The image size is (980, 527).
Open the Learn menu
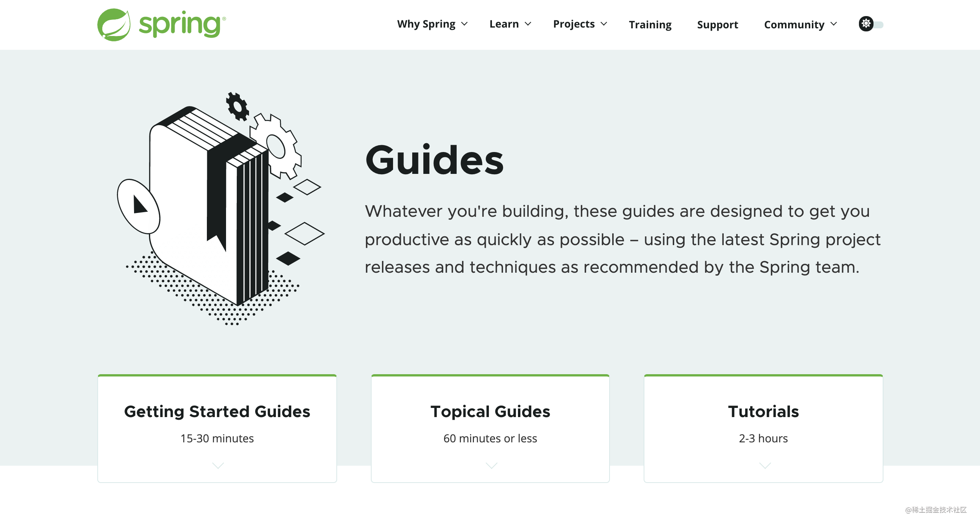510,24
